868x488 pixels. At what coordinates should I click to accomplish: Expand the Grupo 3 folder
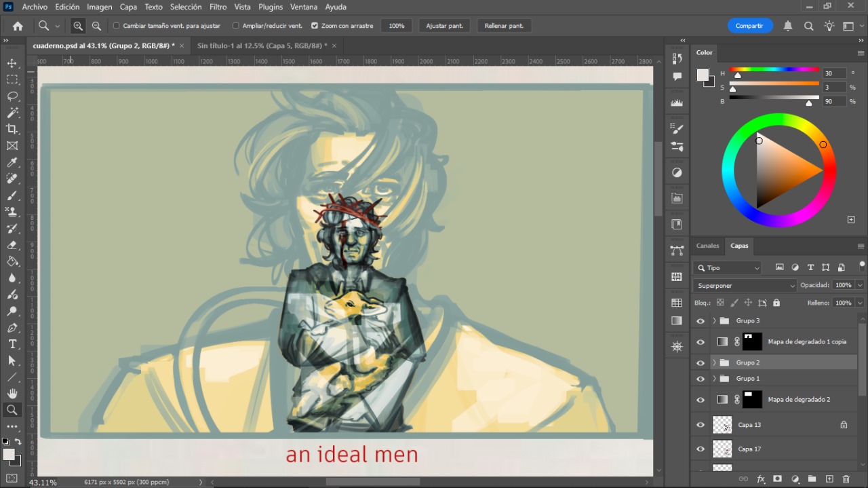click(x=714, y=320)
